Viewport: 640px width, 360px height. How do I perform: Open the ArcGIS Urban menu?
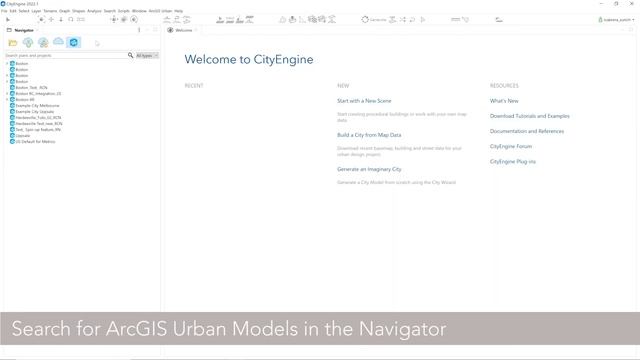160,11
